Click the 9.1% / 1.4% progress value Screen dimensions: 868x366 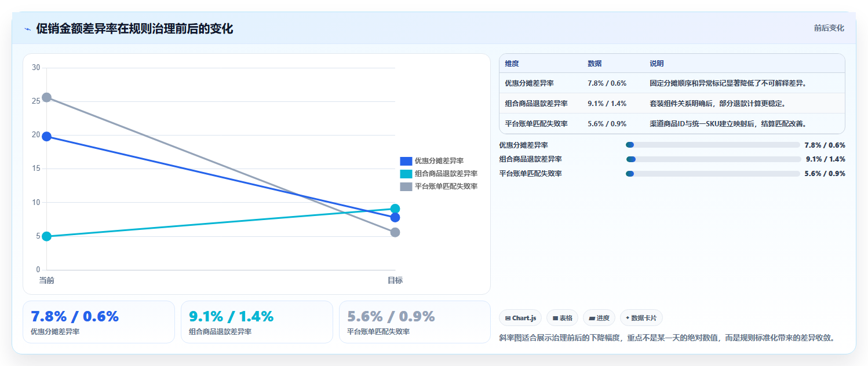click(826, 159)
